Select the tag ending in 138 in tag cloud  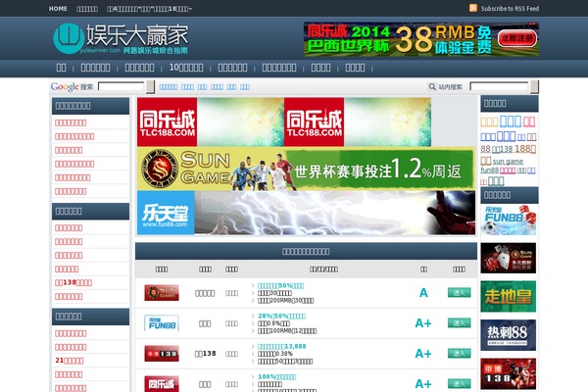click(x=502, y=149)
